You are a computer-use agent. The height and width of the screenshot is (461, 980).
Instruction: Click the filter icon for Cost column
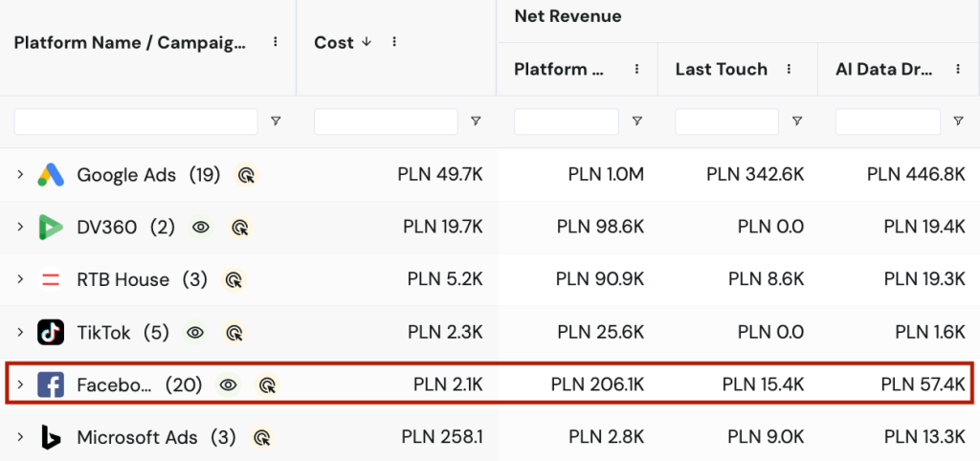pos(476,121)
